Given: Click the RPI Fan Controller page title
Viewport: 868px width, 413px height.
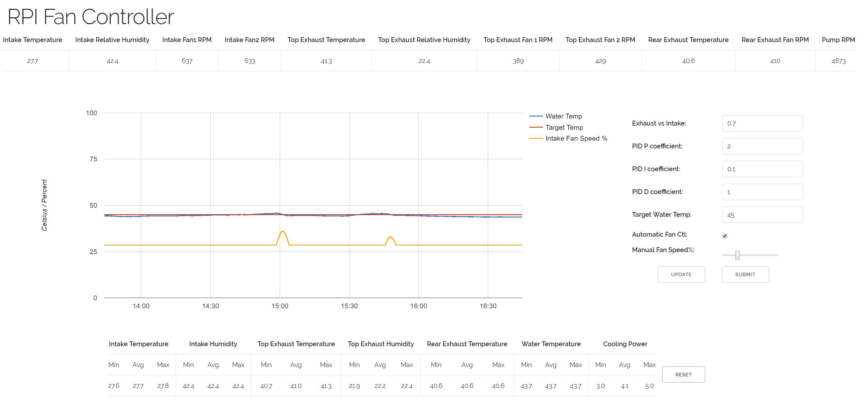Looking at the screenshot, I should coord(91,16).
